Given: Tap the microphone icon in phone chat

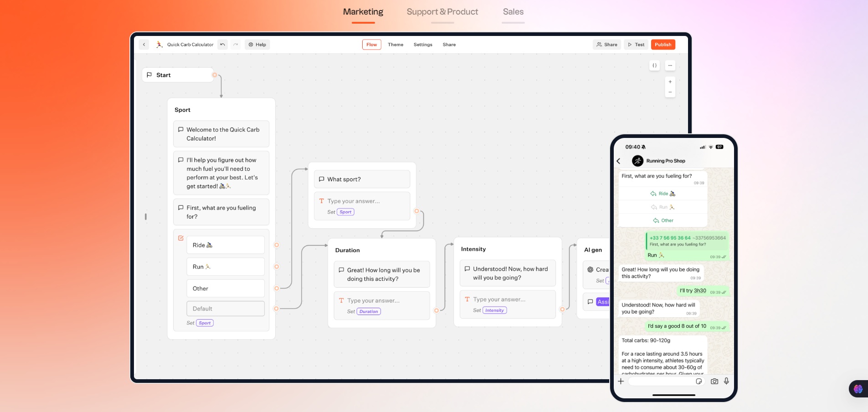Looking at the screenshot, I should tap(727, 381).
